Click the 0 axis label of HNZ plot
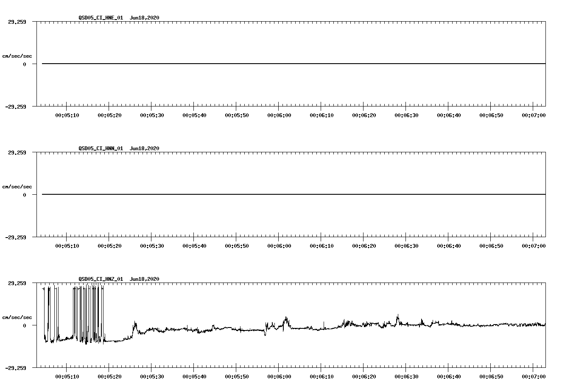 (x=25, y=326)
